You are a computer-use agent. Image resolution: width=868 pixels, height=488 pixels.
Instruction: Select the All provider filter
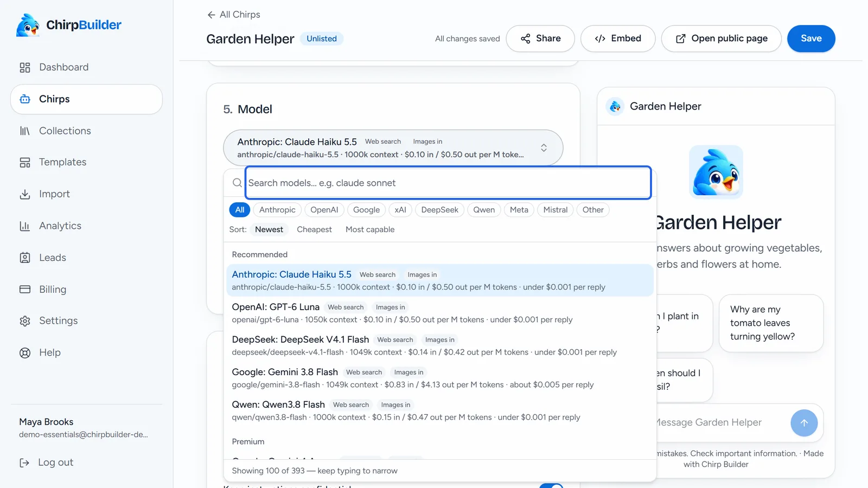pos(240,210)
